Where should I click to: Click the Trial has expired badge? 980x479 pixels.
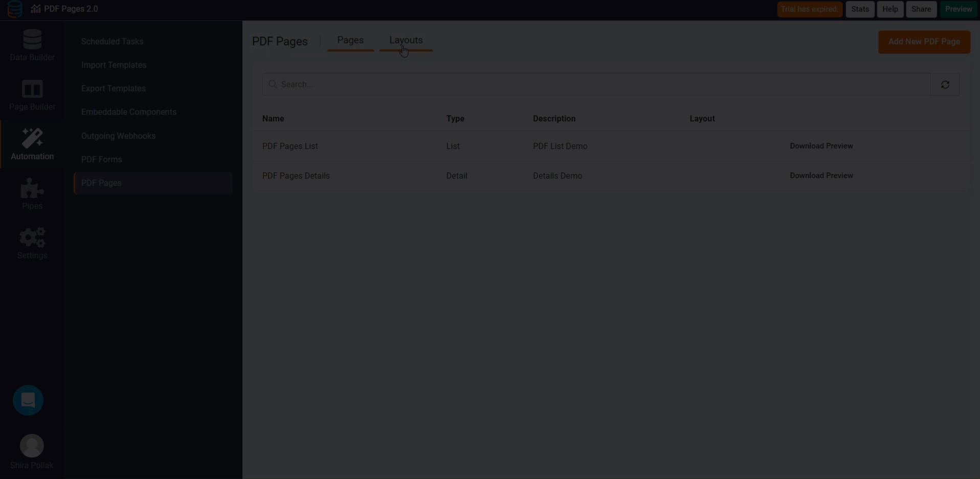tap(810, 9)
